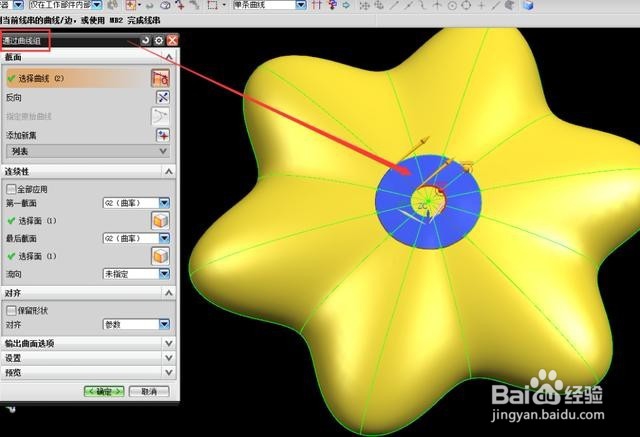Screen dimensions: 640x437
Task: Select the 选择曲线 (2) row
Action: pos(78,78)
